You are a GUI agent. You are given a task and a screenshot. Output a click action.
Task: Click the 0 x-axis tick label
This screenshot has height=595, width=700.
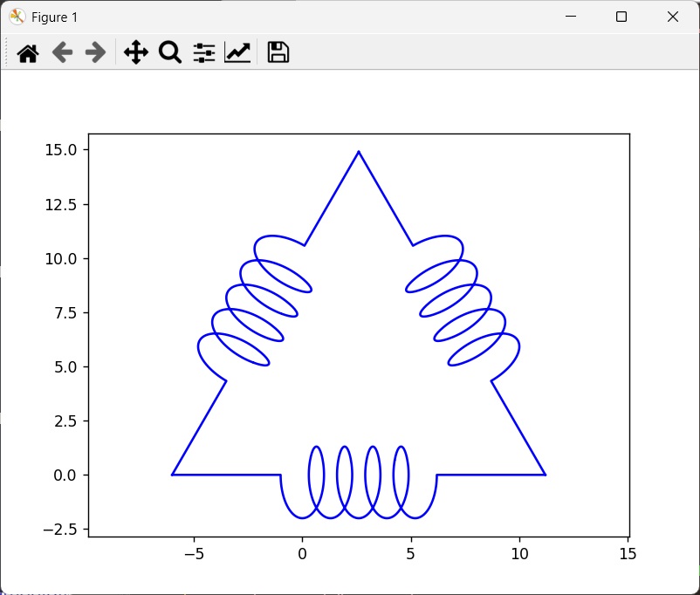click(302, 554)
